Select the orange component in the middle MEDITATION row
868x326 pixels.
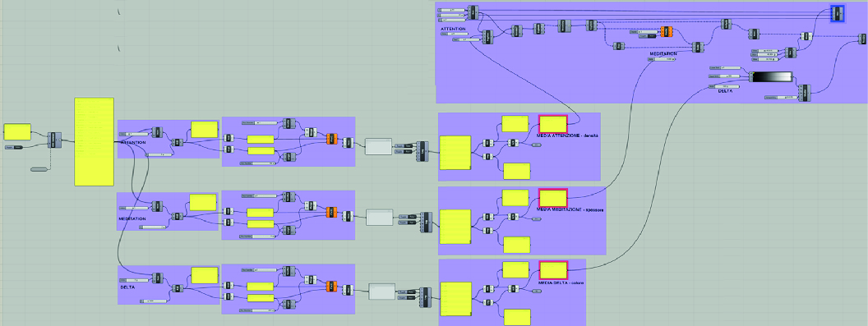click(x=331, y=212)
